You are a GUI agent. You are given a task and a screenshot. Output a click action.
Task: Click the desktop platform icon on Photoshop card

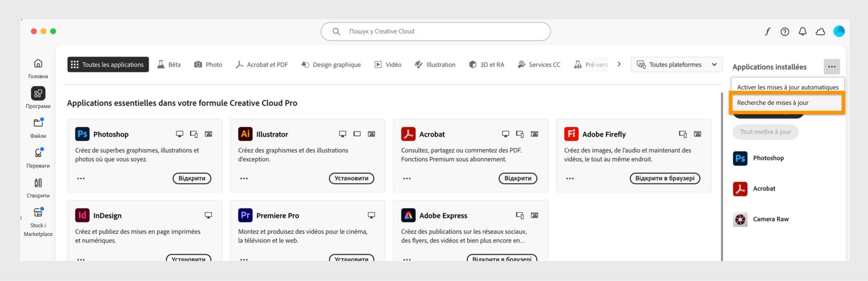point(179,134)
